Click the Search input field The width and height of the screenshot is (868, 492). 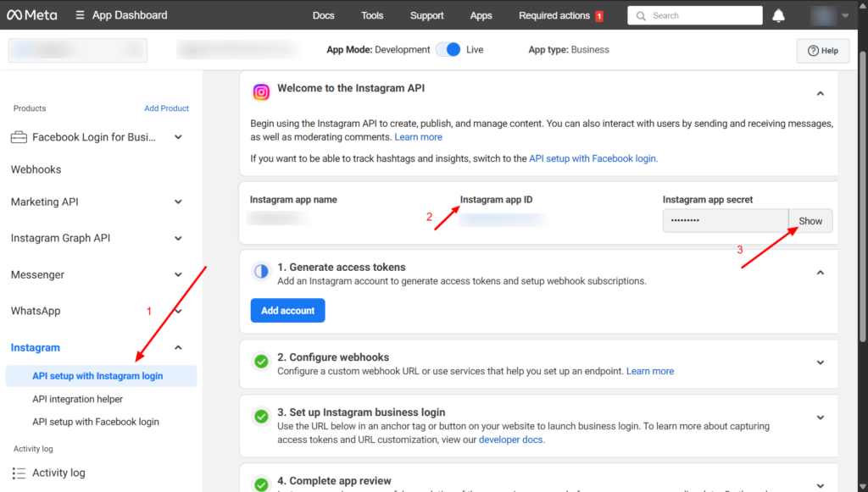tap(695, 15)
